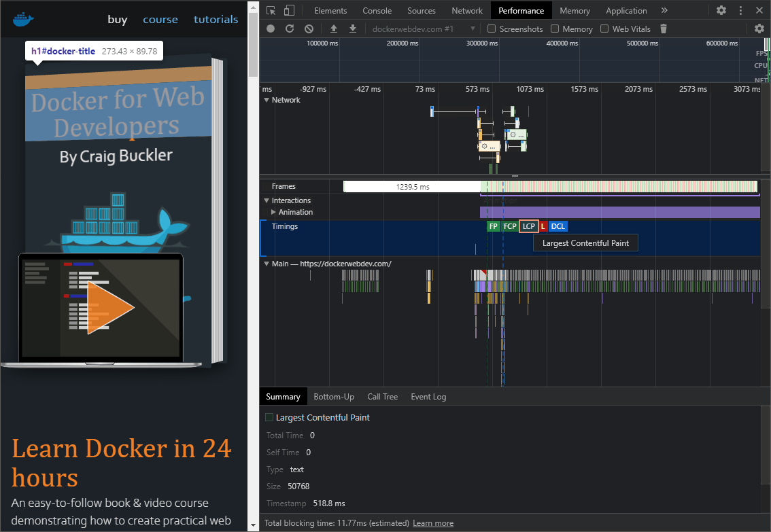The image size is (771, 532).
Task: Save the profile with download icon
Action: pyautogui.click(x=353, y=29)
